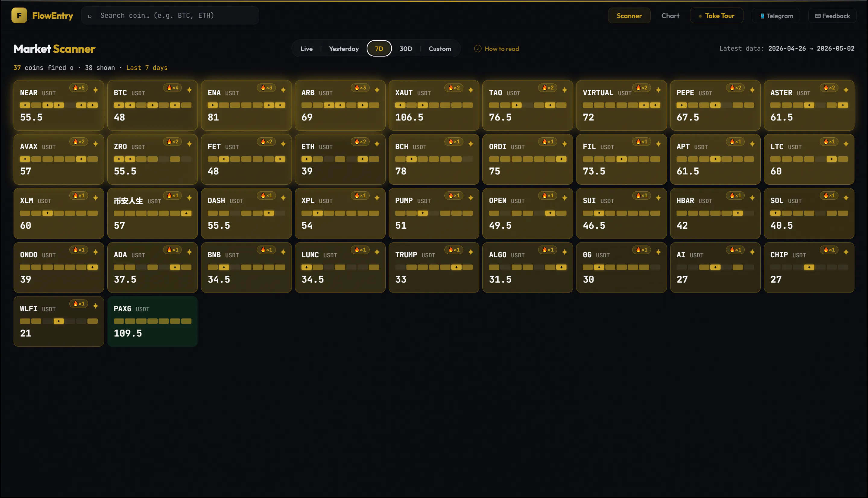This screenshot has width=868, height=498.
Task: Click the fire ×3 badge on the ARB card
Action: point(360,88)
